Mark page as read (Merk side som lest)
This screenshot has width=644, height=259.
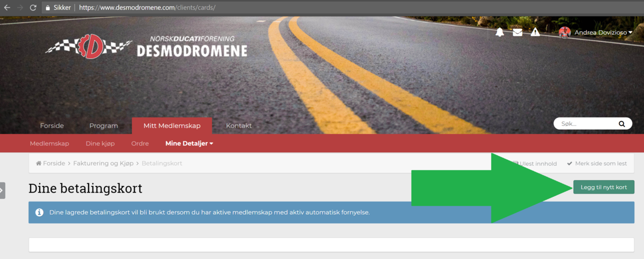pyautogui.click(x=597, y=164)
